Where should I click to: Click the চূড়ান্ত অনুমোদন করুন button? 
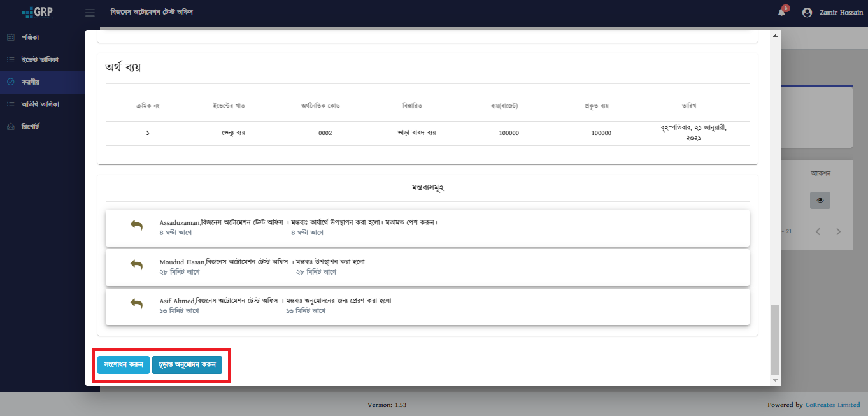[x=187, y=365]
